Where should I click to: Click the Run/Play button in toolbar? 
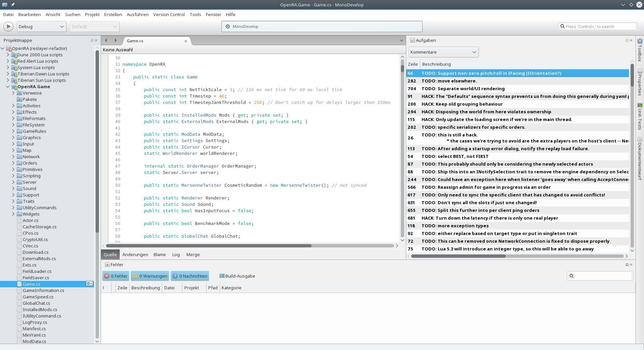[x=8, y=26]
